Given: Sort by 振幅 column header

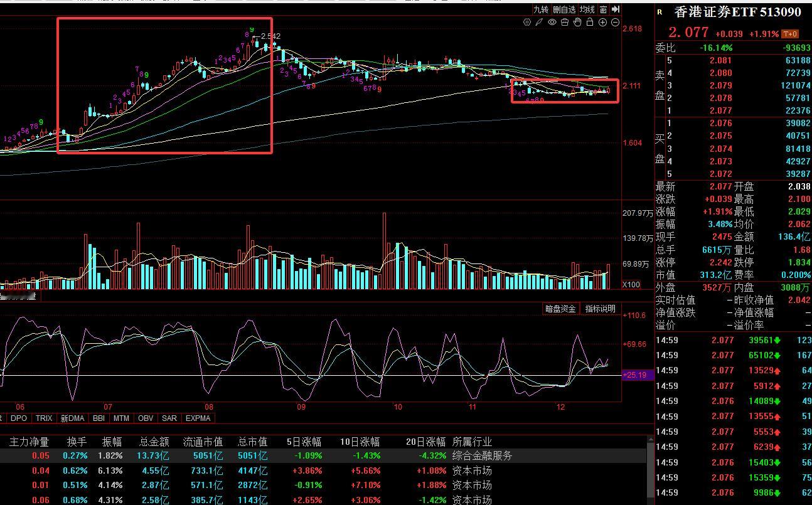Looking at the screenshot, I should click(x=112, y=442).
